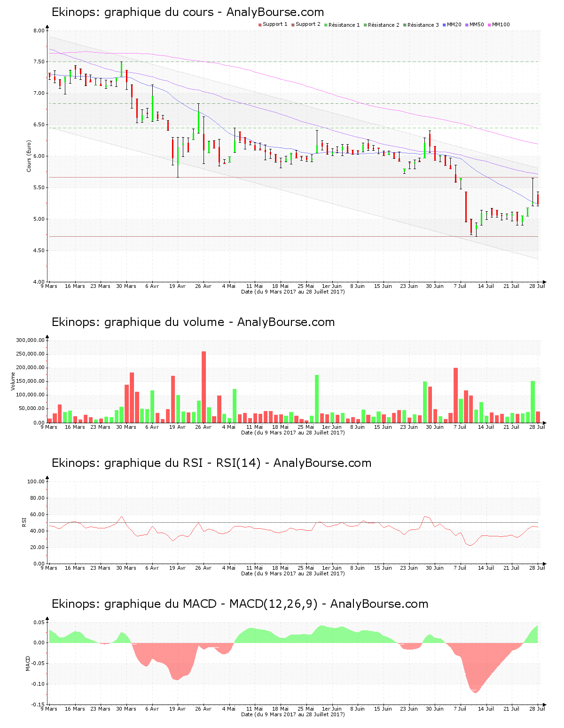Select the Résistance 3 legend label

pyautogui.click(x=423, y=25)
